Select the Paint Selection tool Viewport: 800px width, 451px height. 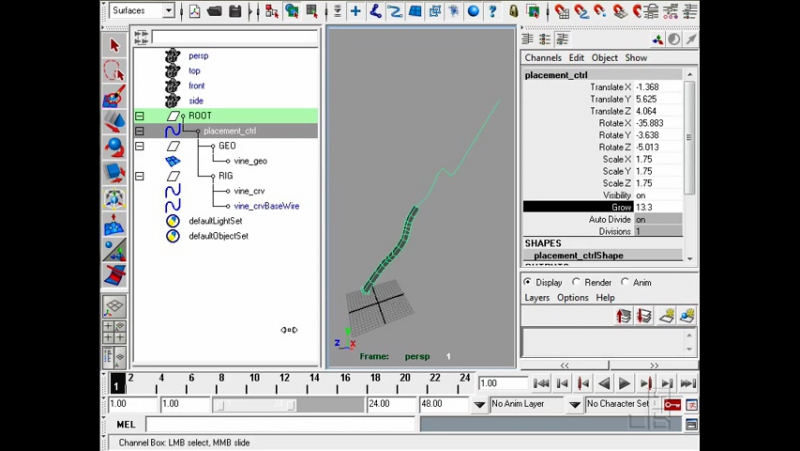(x=114, y=96)
